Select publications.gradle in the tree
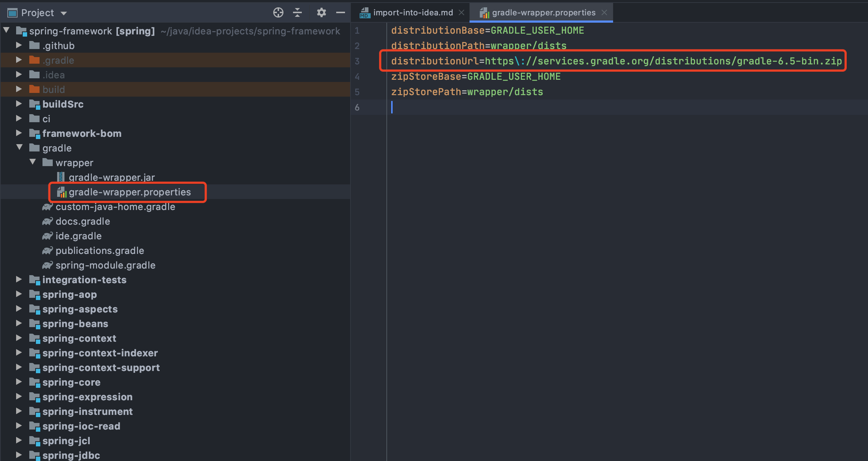 coord(100,251)
